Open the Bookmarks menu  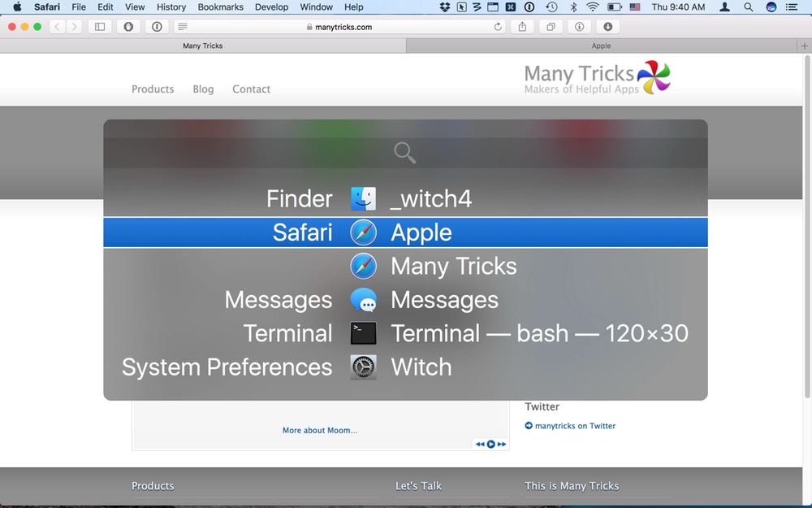click(221, 7)
